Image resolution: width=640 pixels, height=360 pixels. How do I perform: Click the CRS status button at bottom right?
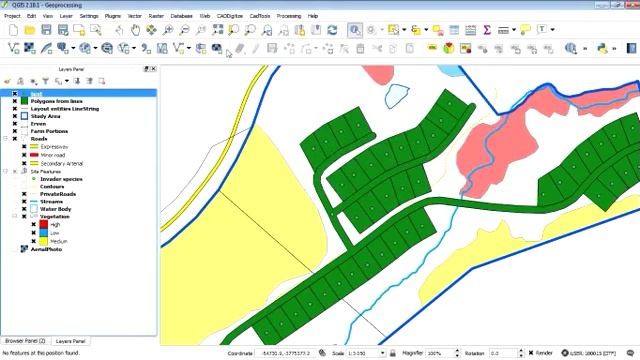pos(588,353)
